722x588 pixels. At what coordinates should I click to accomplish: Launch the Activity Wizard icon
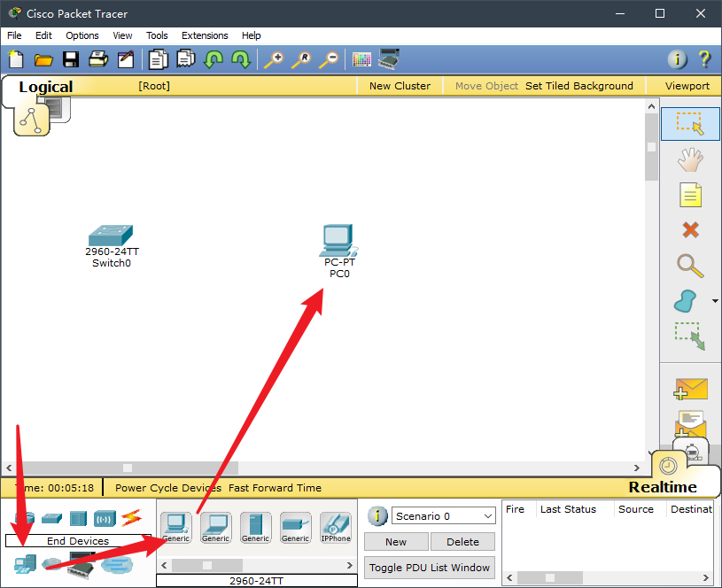coord(126,59)
